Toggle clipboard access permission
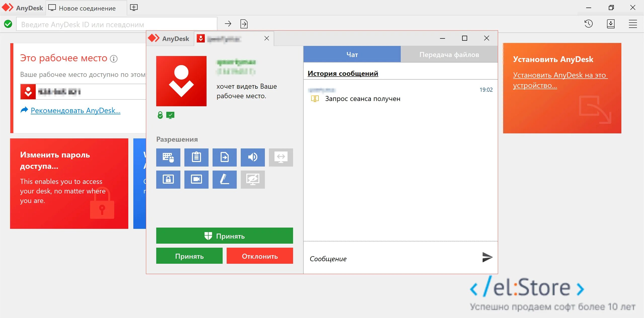Viewport: 644px width, 318px height. click(196, 157)
